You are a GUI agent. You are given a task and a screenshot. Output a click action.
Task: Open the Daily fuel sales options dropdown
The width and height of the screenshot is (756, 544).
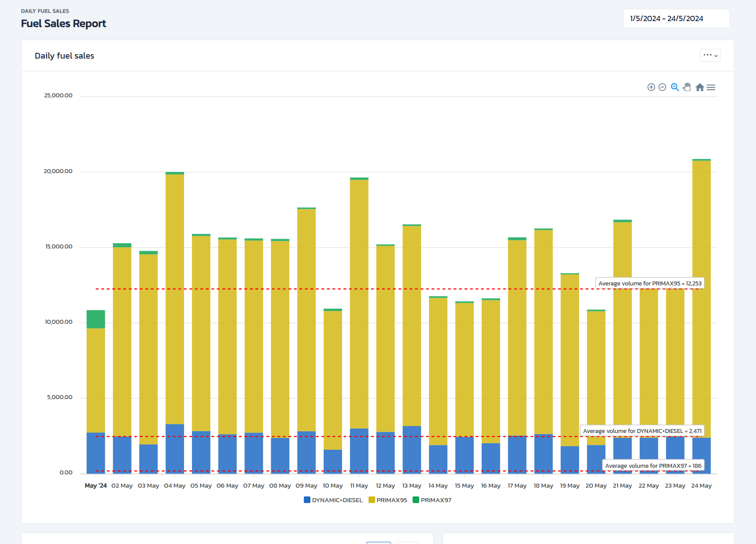(x=710, y=56)
